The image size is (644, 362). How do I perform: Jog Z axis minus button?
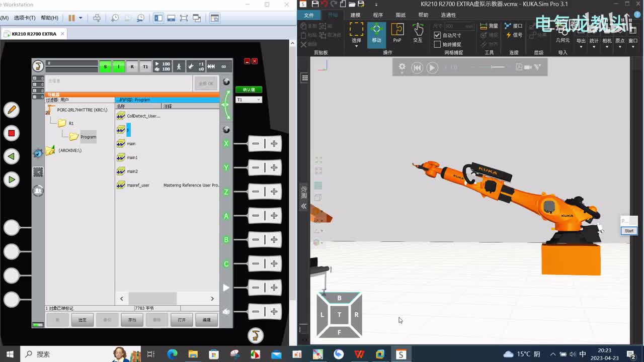tap(256, 192)
